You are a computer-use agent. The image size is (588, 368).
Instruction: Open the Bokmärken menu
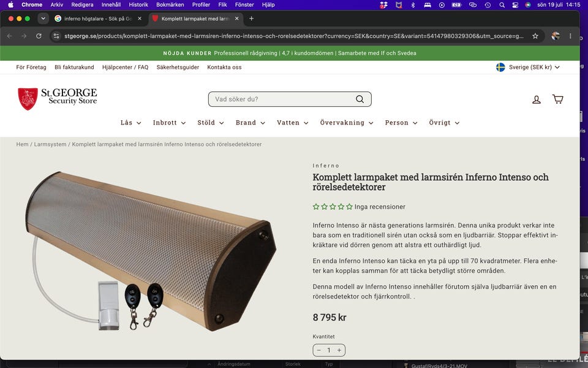170,5
